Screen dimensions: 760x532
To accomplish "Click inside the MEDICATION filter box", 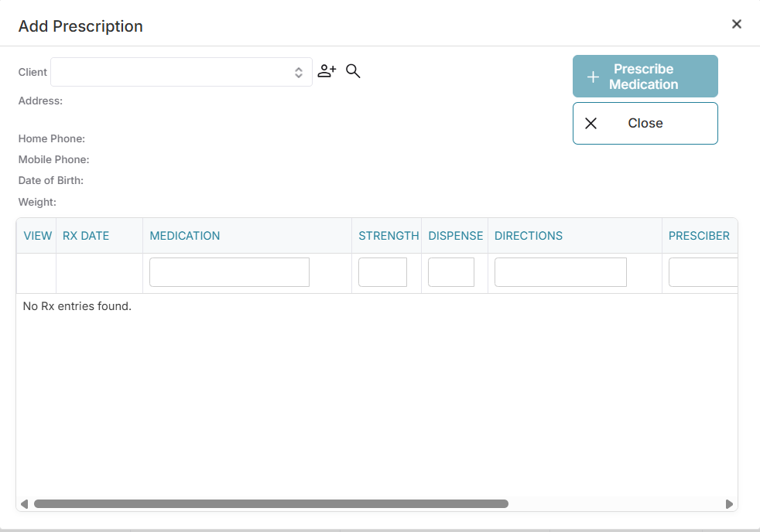I will [x=229, y=271].
